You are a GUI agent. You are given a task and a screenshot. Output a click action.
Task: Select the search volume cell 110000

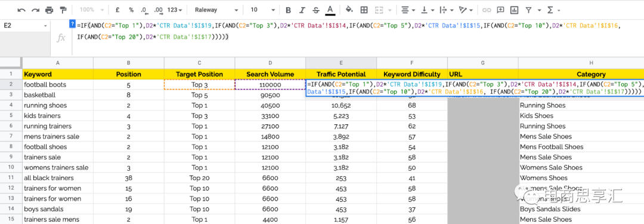[270, 85]
